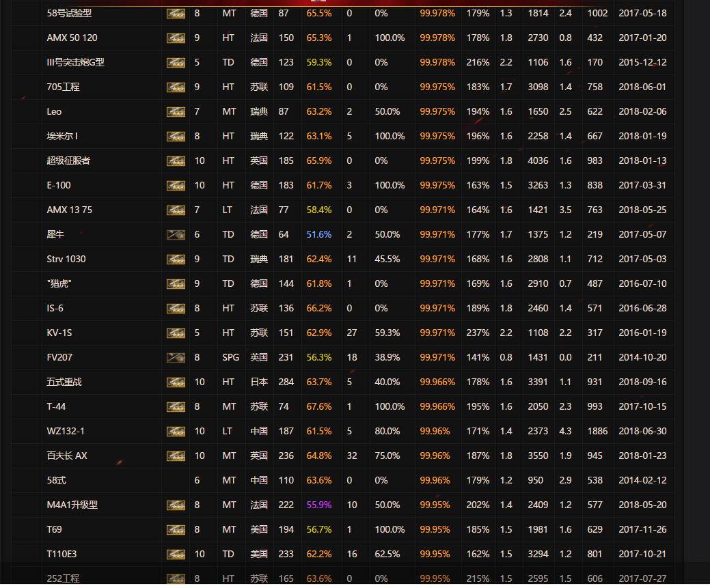The height and width of the screenshot is (588, 710).
Task: Click the 237% value in KV-1S row
Action: pos(478,333)
